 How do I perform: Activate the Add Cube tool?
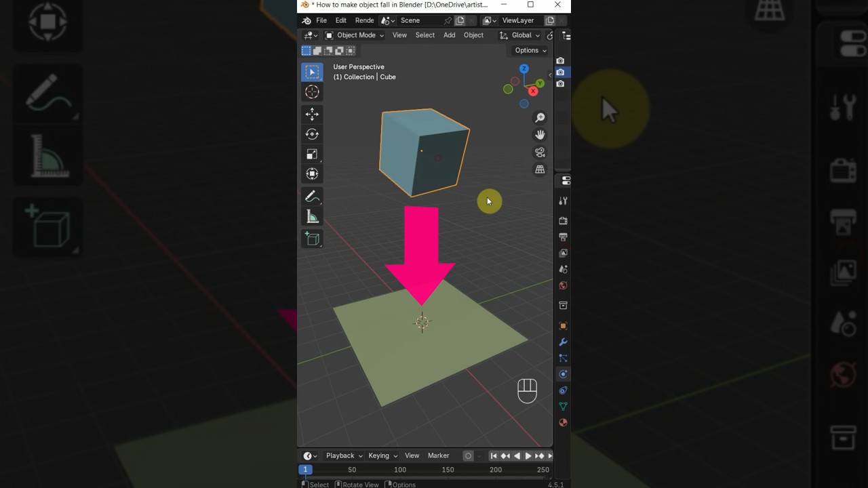click(x=312, y=239)
